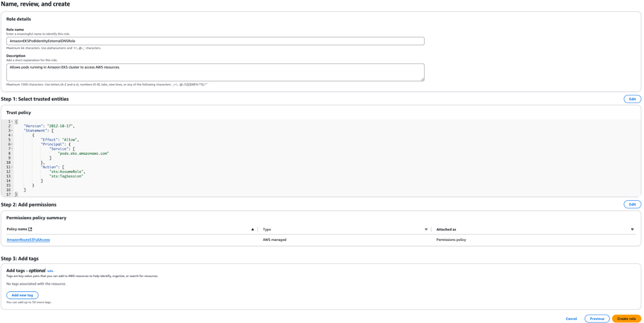
Task: Open the filter icon on the Attached as column
Action: click(x=632, y=229)
